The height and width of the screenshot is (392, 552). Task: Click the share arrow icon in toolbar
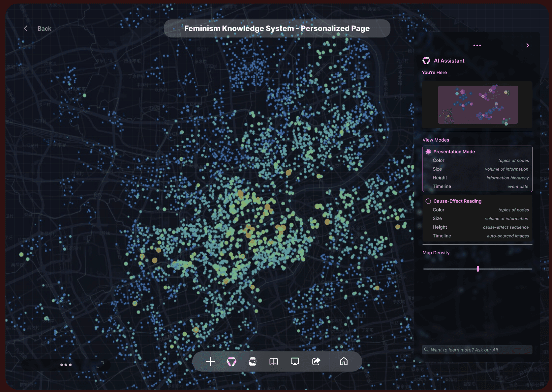point(316,362)
